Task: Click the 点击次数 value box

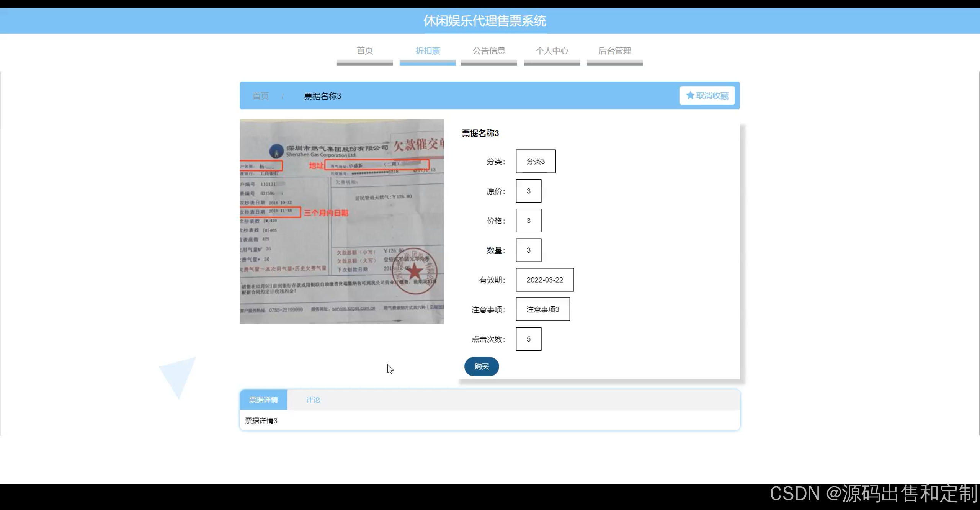Action: tap(528, 339)
